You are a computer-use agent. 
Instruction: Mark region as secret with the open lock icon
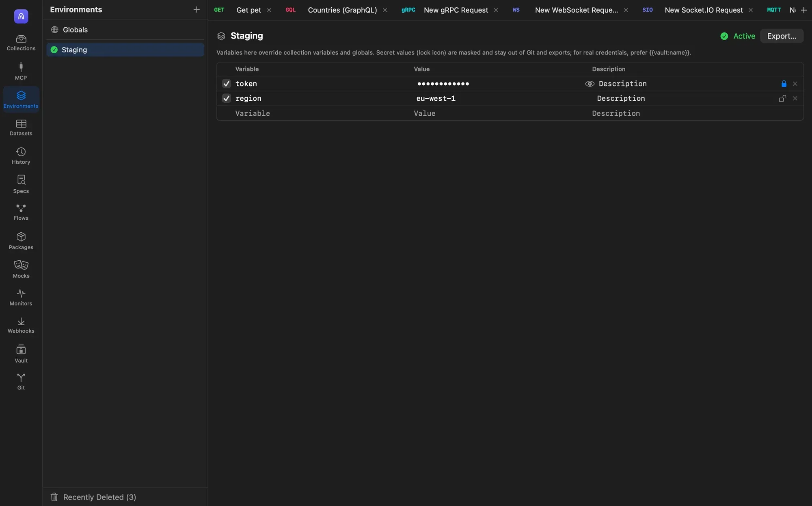click(782, 98)
